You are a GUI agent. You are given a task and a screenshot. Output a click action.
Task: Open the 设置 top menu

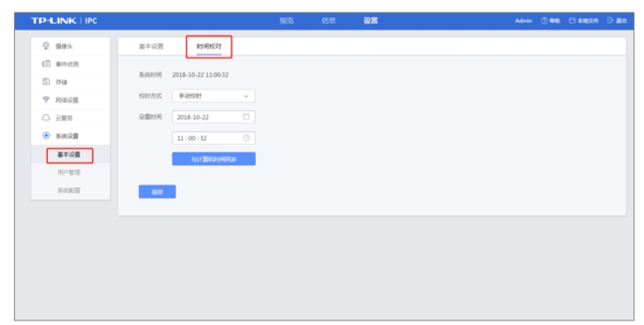[370, 20]
